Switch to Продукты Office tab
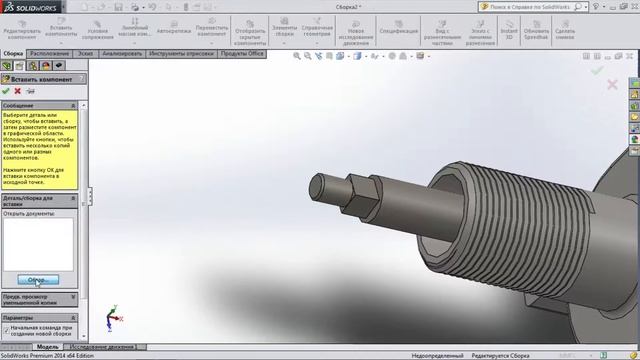The image size is (640, 360). (242, 53)
